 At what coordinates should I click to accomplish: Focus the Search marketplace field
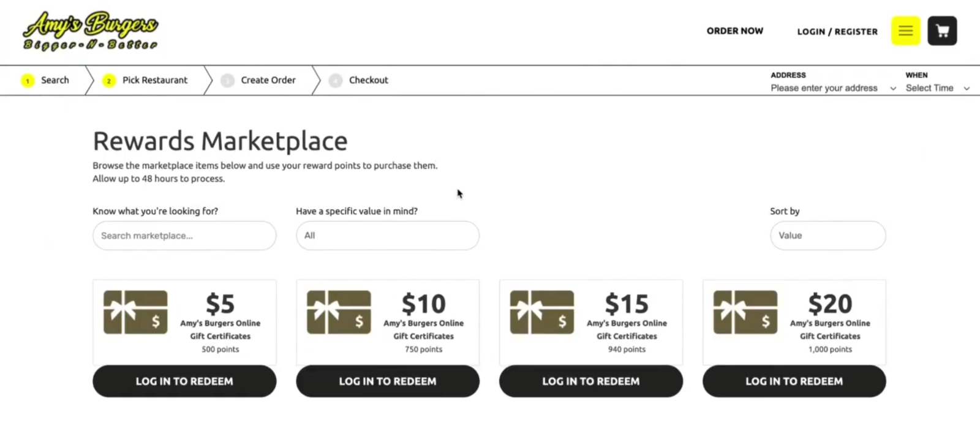pos(184,236)
